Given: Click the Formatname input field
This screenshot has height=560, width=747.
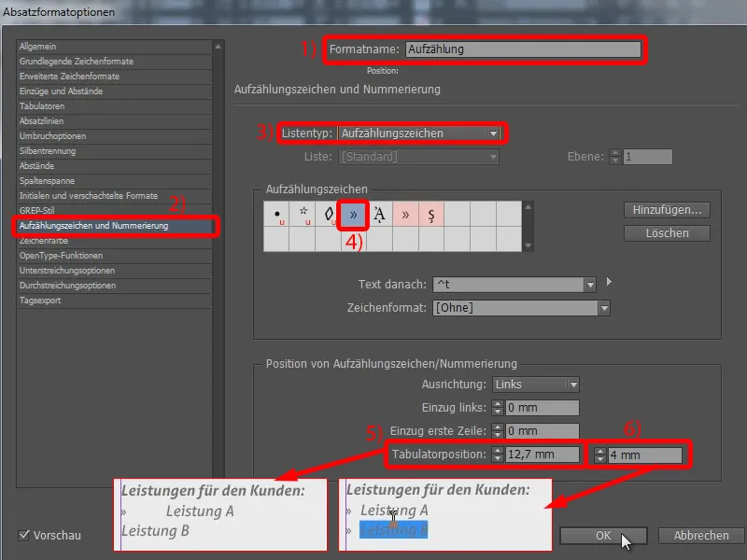Looking at the screenshot, I should point(523,49).
